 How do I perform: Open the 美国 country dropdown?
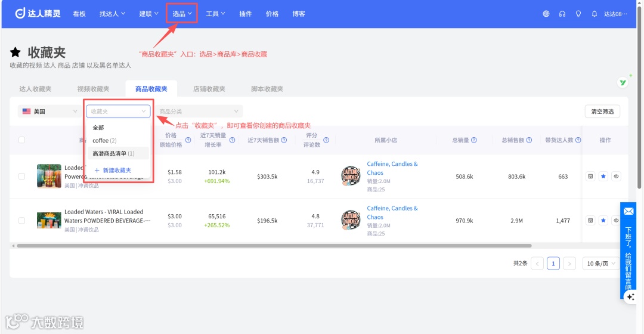pos(49,112)
